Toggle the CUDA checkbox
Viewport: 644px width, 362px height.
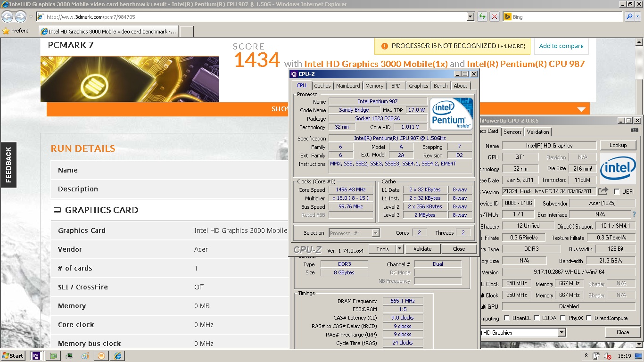(537, 318)
